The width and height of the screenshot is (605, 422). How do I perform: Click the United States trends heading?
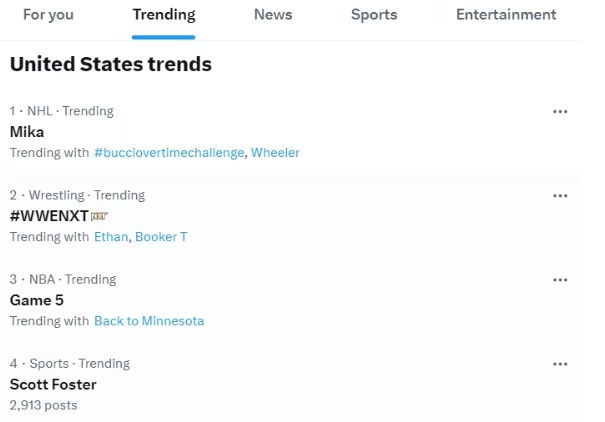point(110,65)
